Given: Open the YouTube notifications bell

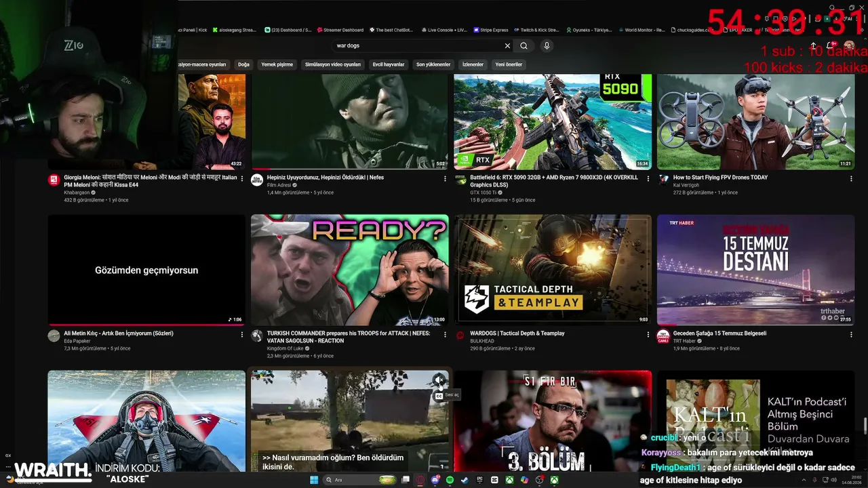Looking at the screenshot, I should pos(832,46).
